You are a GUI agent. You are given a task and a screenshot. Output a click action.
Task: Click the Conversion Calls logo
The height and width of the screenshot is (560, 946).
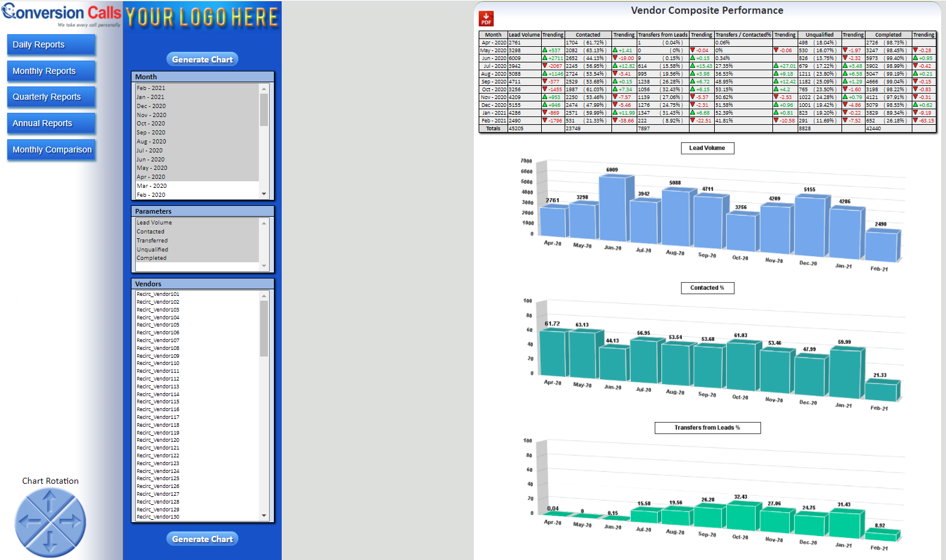coord(61,14)
